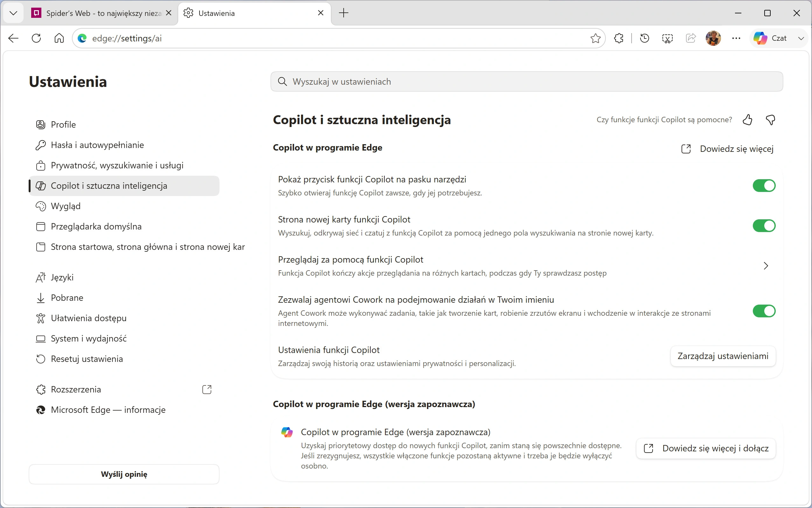
Task: Open the Pobrane settings section
Action: (123, 298)
